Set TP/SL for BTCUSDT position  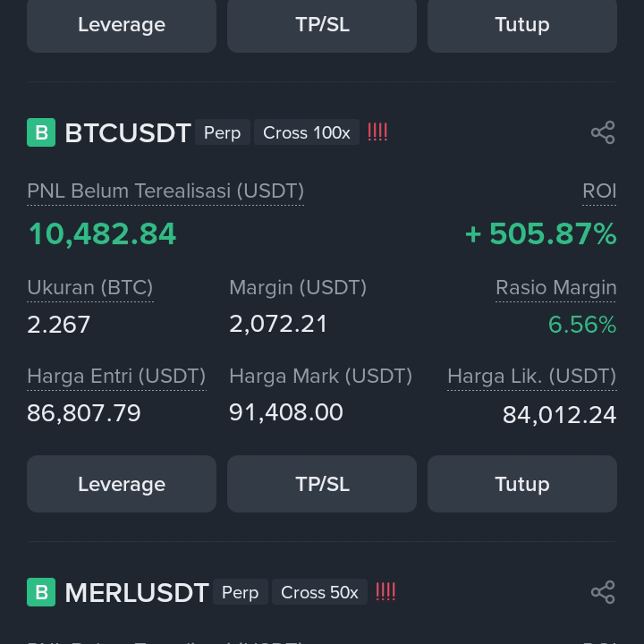pyautogui.click(x=322, y=484)
